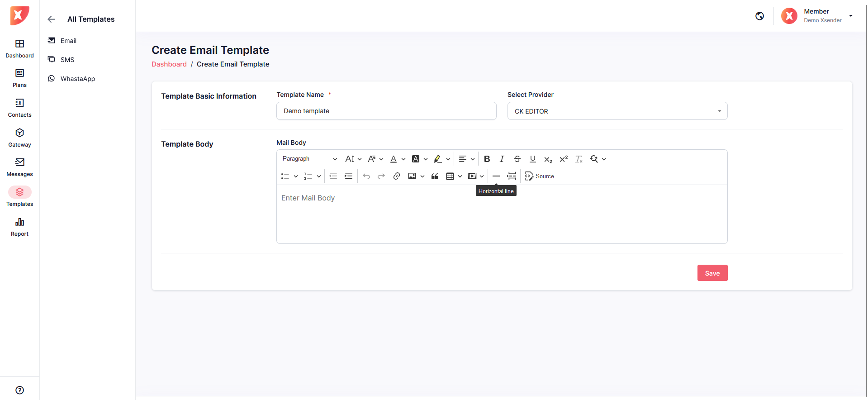Toggle bold formatting in the editor
Viewport: 868px width, 400px height.
(x=487, y=159)
